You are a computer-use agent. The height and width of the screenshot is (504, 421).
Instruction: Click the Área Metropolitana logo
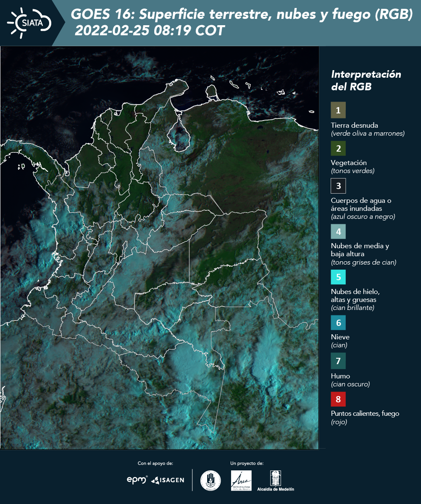[242, 480]
